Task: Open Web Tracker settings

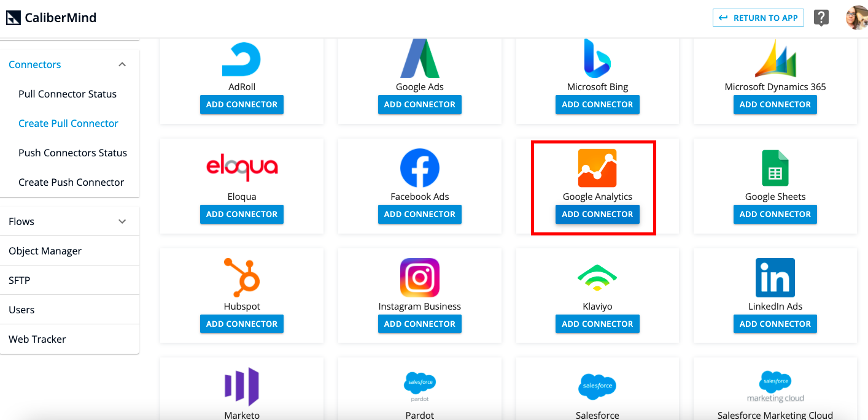Action: pyautogui.click(x=69, y=339)
